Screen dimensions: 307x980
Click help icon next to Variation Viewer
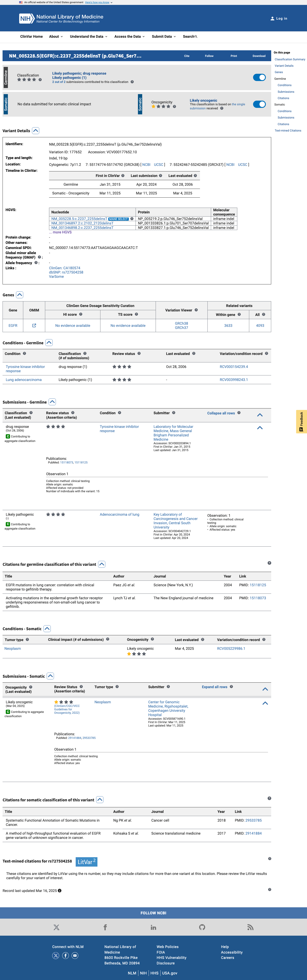point(196,310)
